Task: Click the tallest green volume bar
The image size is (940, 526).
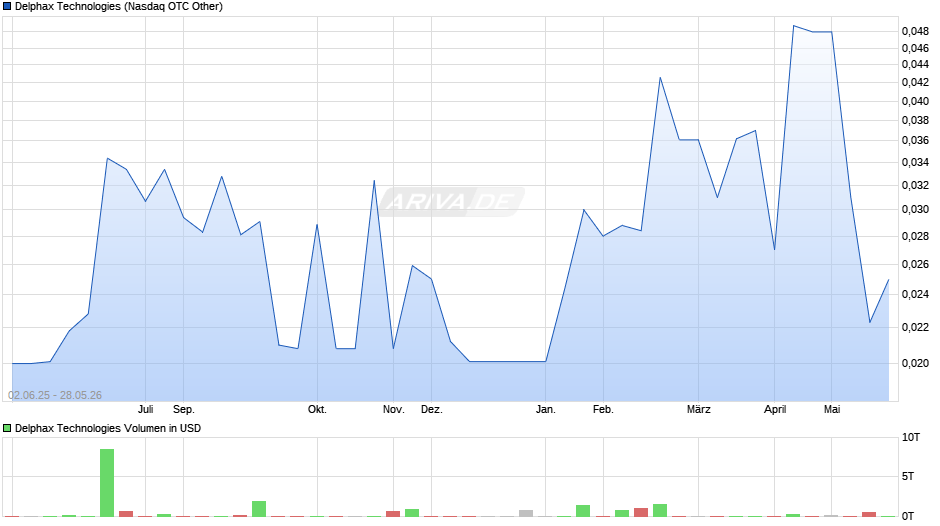Action: (107, 483)
